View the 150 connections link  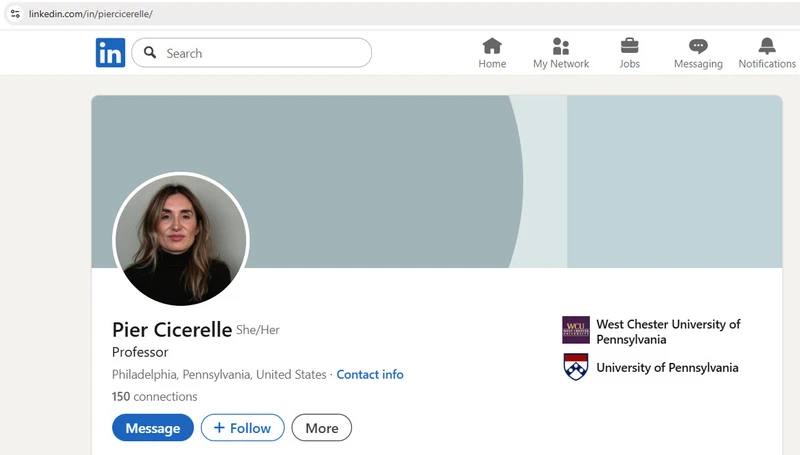pyautogui.click(x=155, y=396)
